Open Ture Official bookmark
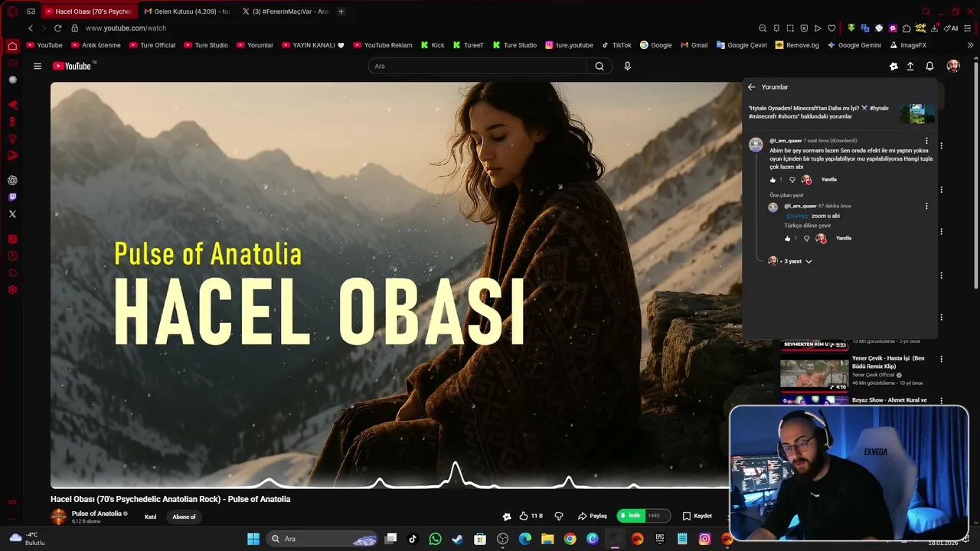Viewport: 980px width, 551px height. (x=152, y=45)
